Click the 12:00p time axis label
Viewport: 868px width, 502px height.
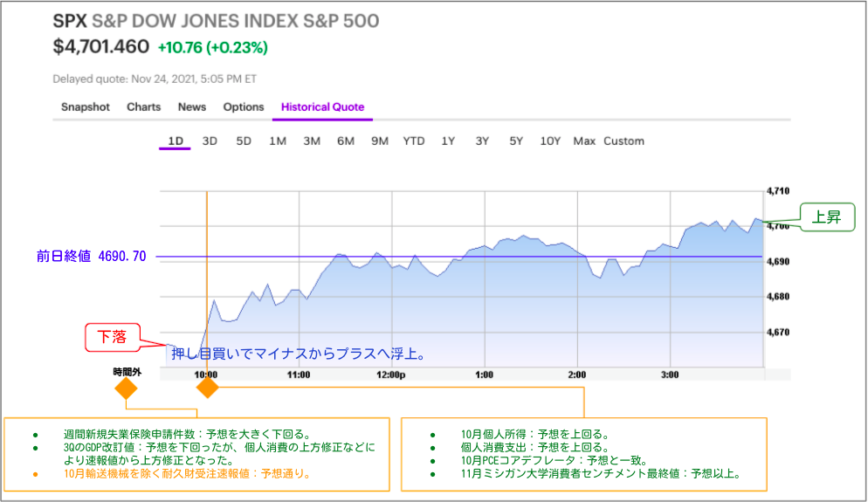point(391,375)
